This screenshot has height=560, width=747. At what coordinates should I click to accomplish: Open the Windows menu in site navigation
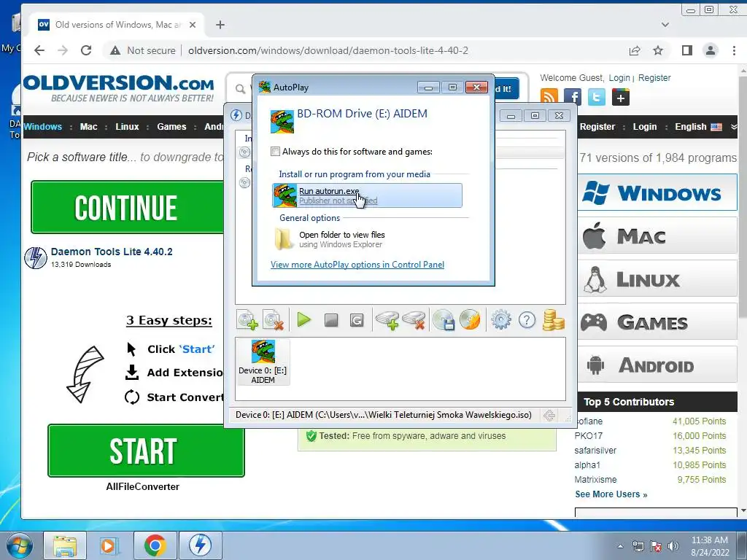[43, 127]
